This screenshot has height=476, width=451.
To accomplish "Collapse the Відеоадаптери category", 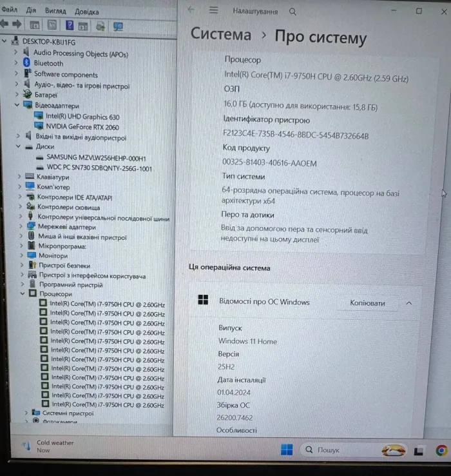I will [17, 105].
